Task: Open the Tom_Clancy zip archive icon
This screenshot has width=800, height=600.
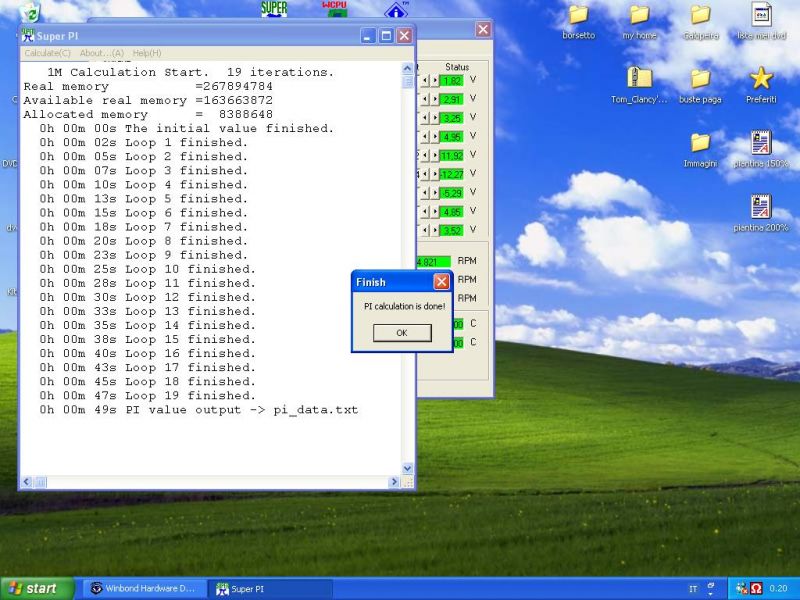Action: 639,86
